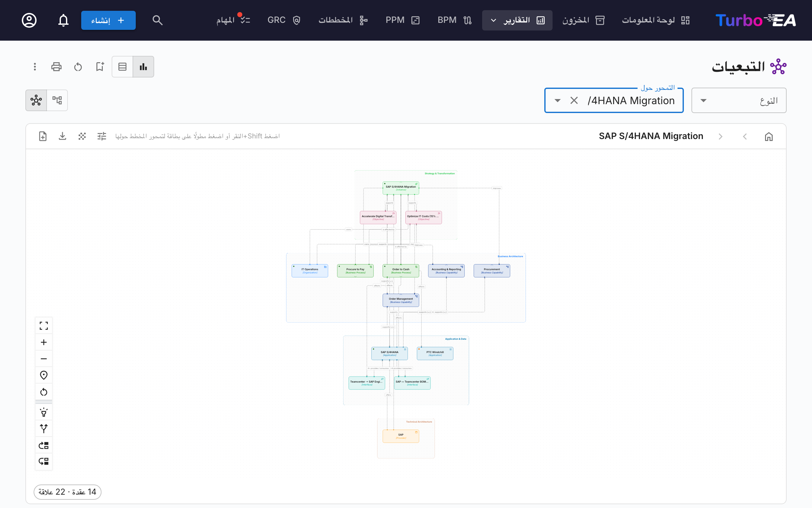Select the SAP S/4HANA application node
Screen dimensions: 812x508
click(390, 353)
